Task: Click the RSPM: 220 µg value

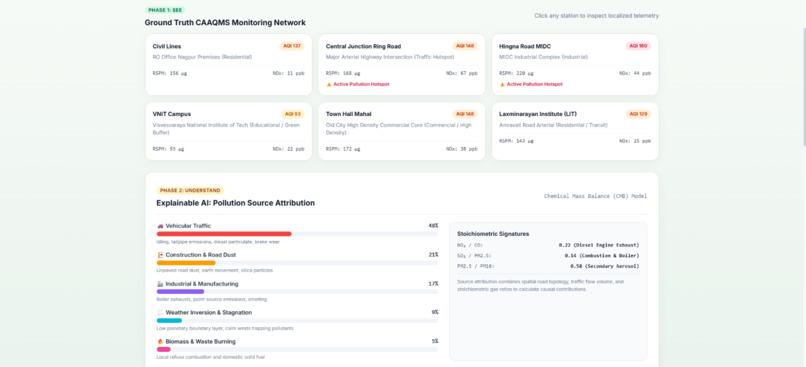Action: coord(516,74)
